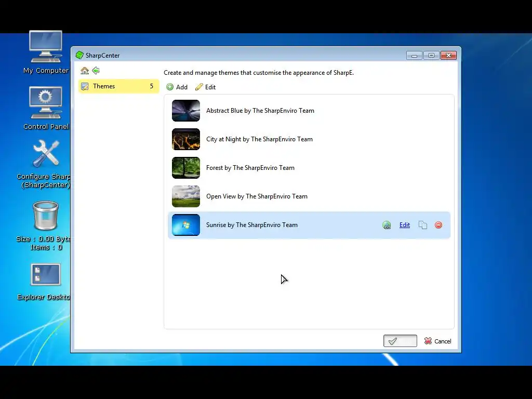The image size is (532, 399).
Task: Confirm with the checkmark button
Action: (x=400, y=341)
